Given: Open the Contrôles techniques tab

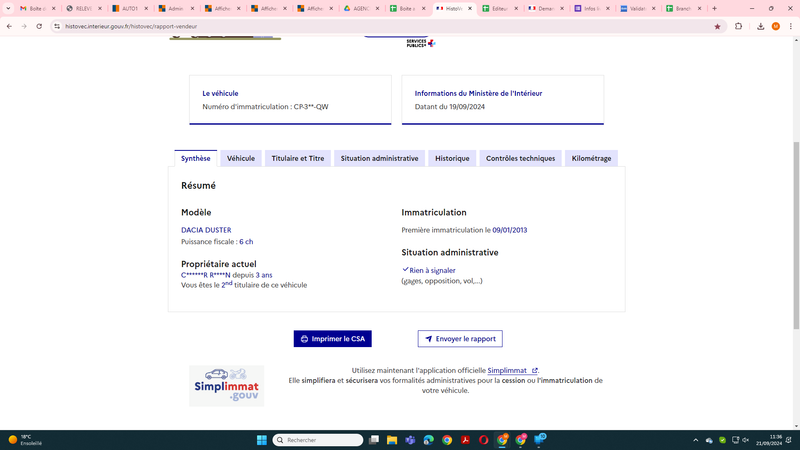Looking at the screenshot, I should (520, 158).
